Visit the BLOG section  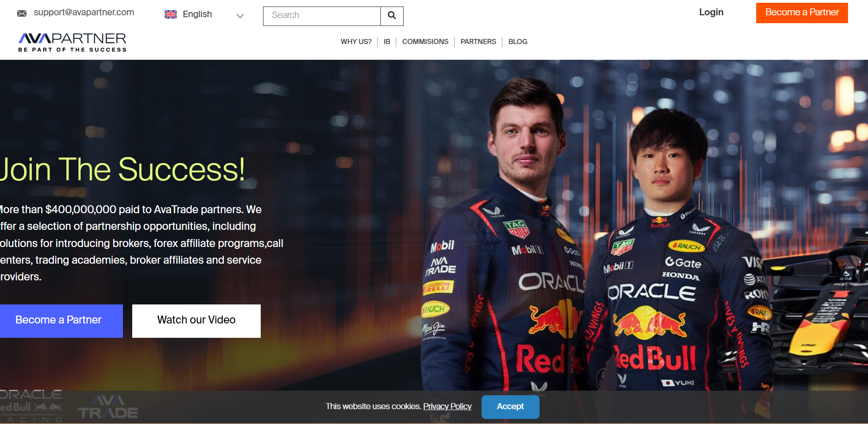pyautogui.click(x=518, y=42)
